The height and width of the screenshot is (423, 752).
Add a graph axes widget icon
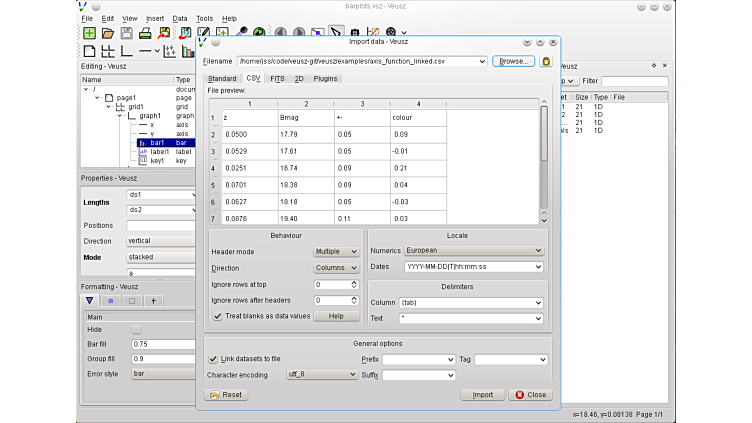pos(126,51)
